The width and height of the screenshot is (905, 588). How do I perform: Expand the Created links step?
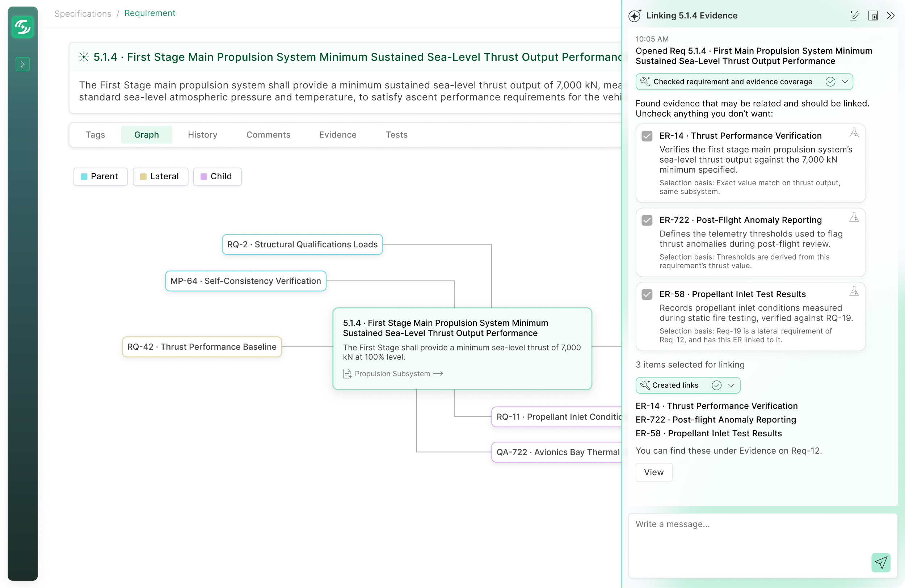click(x=731, y=385)
